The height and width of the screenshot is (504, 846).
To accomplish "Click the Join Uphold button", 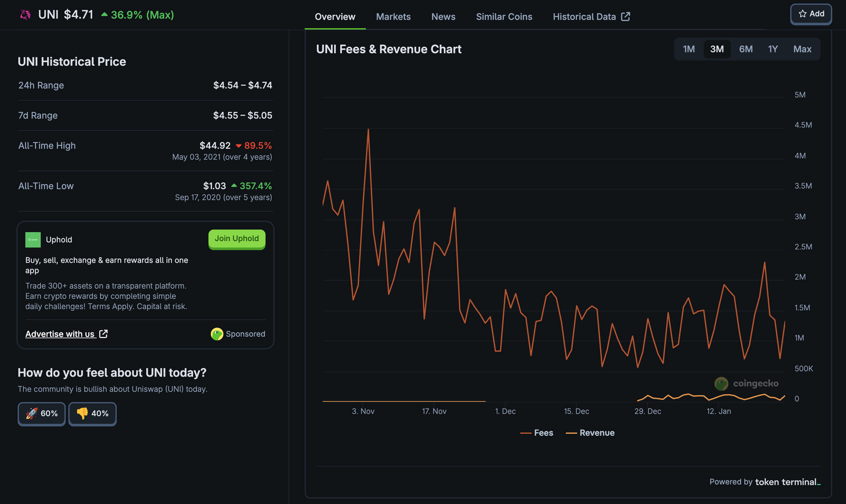I will pyautogui.click(x=237, y=239).
